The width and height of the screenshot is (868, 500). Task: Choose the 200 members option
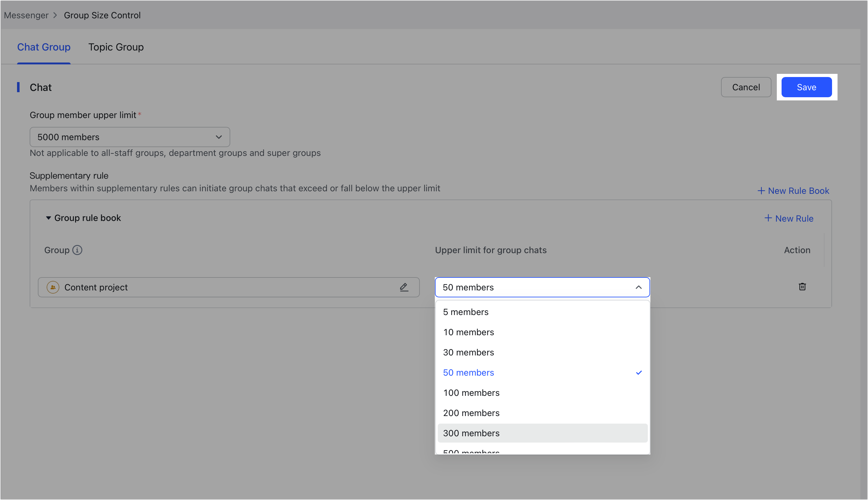[x=471, y=413]
